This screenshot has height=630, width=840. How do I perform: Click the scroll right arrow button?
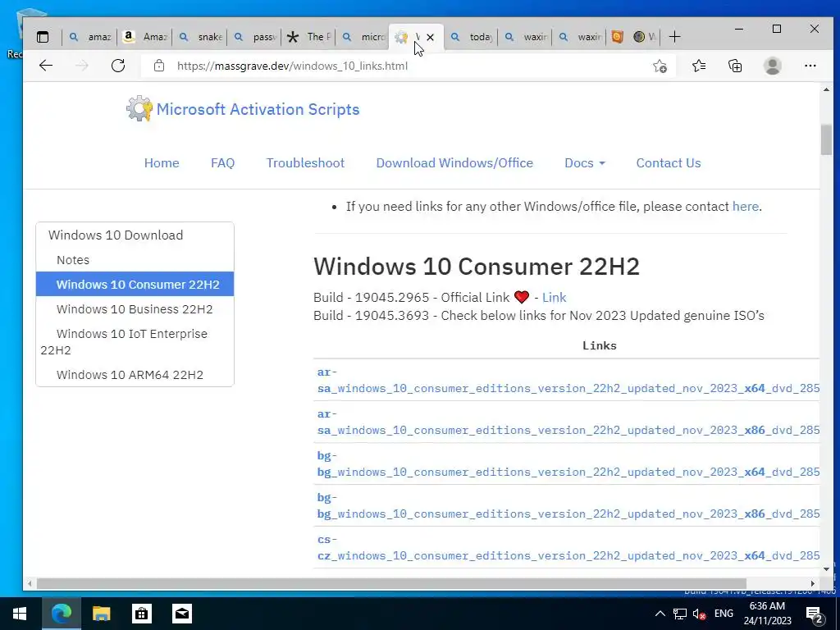[813, 583]
